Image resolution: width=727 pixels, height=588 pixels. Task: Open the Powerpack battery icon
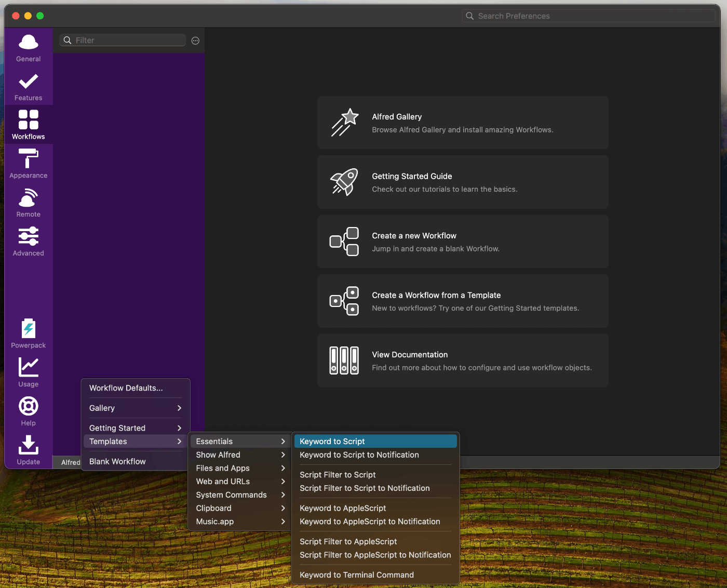click(29, 328)
